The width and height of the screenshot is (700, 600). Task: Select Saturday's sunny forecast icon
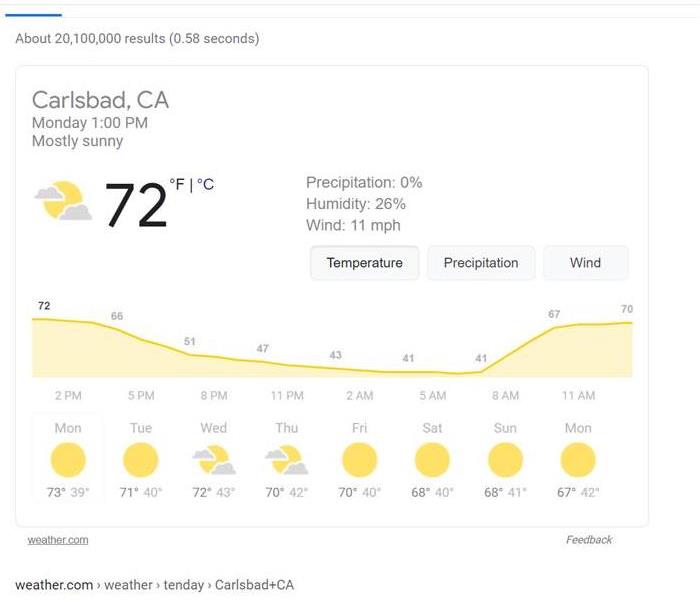[x=432, y=460]
